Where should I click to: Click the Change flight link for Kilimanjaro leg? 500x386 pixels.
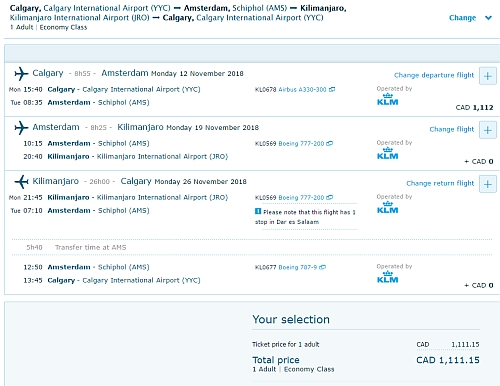click(451, 129)
